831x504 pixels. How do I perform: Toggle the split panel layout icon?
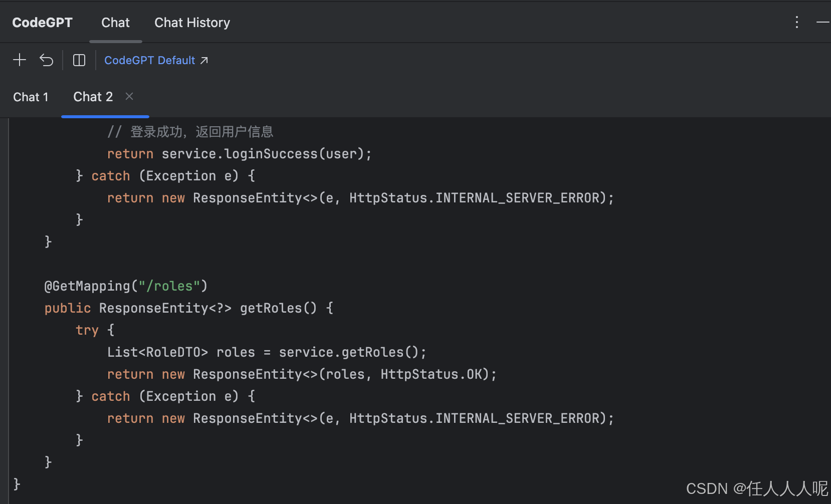click(x=79, y=60)
